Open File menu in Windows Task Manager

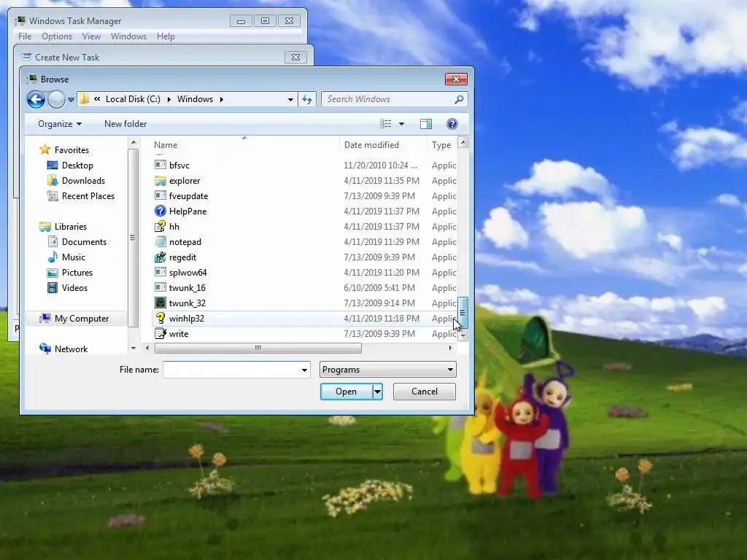(25, 36)
